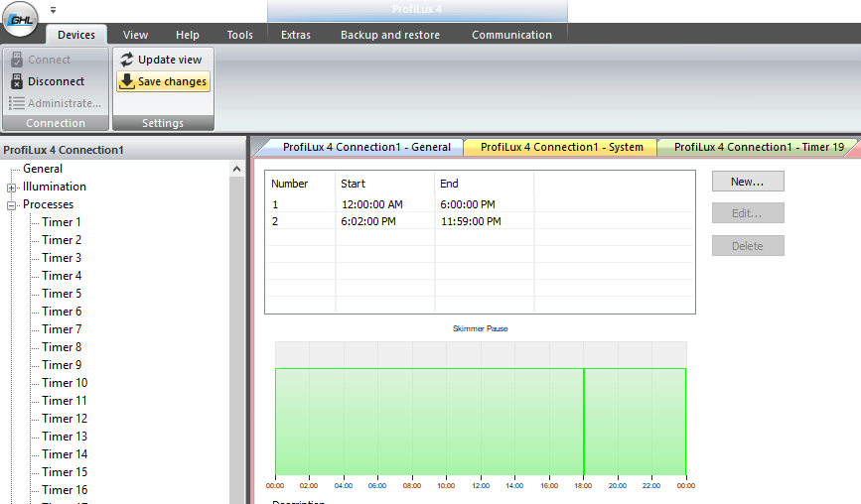Viewport: 861px width, 504px height.
Task: Click the ProfiLux 4 Connection1 panel header
Action: [x=123, y=149]
